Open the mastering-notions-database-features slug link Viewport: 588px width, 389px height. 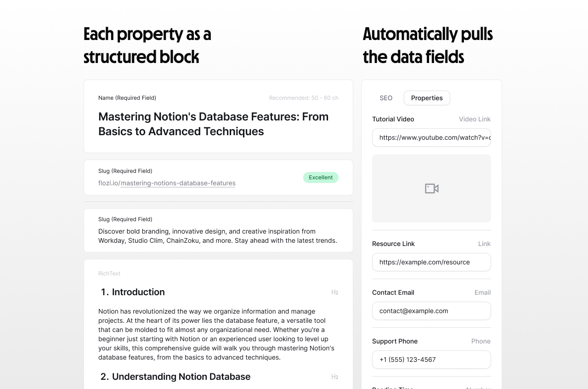(178, 183)
